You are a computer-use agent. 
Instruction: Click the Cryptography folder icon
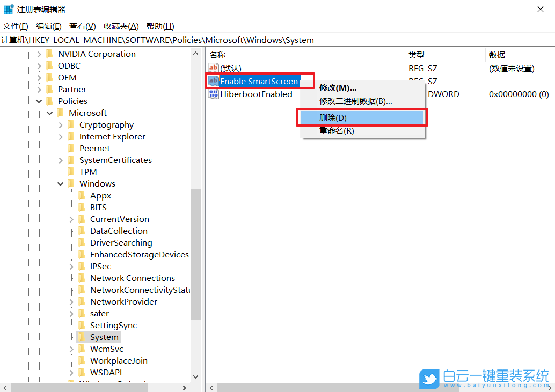pyautogui.click(x=72, y=124)
